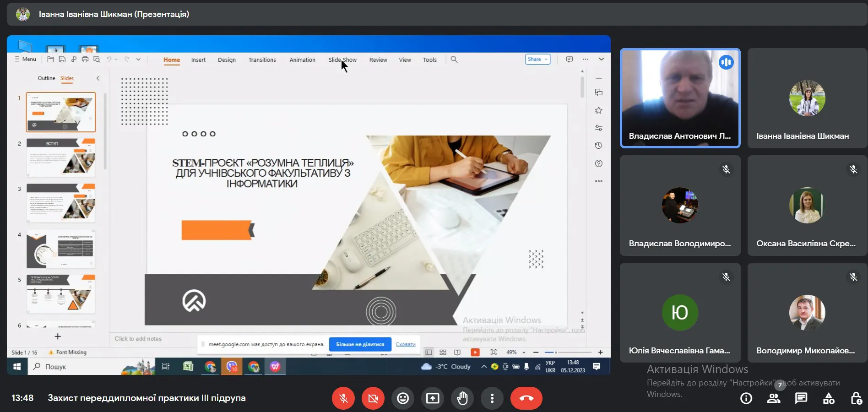Click the search magnifier in ribbon
This screenshot has height=412, width=868.
tap(454, 59)
